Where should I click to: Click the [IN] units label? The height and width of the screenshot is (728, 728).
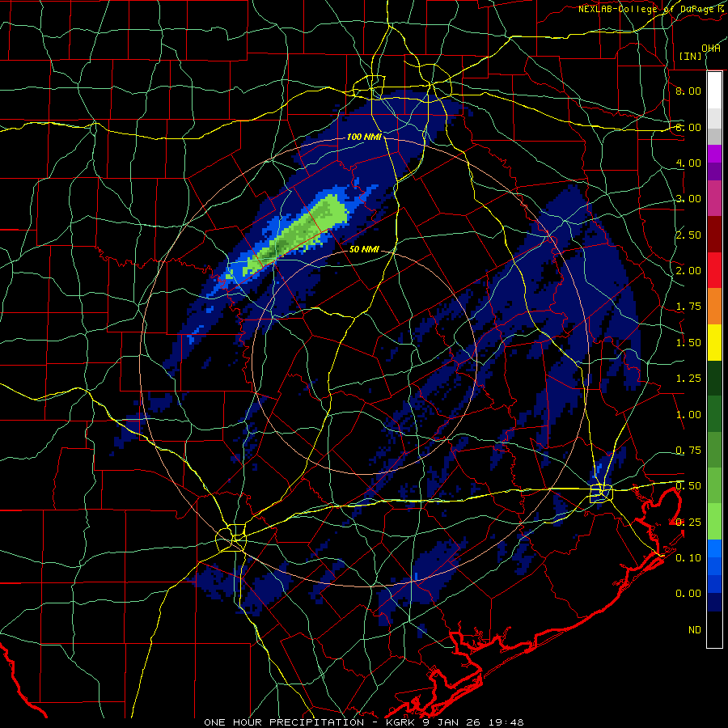tap(691, 56)
